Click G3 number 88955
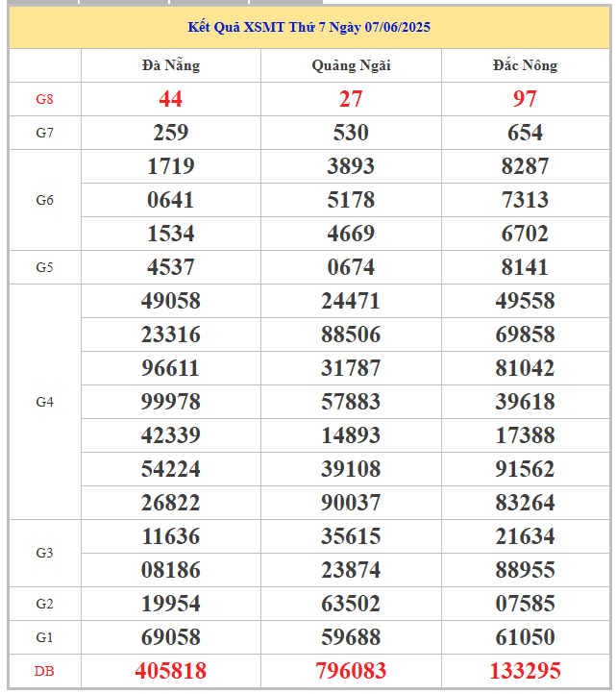The image size is (616, 694). (x=525, y=570)
